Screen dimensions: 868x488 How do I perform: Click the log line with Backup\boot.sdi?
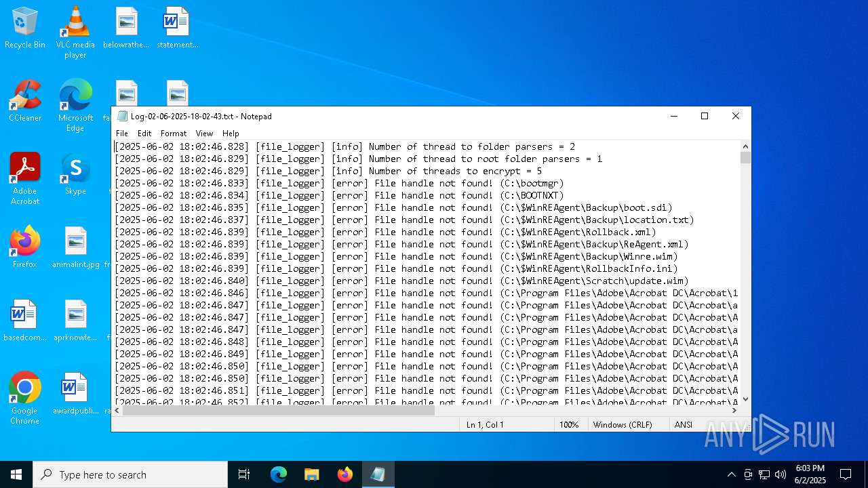[393, 207]
